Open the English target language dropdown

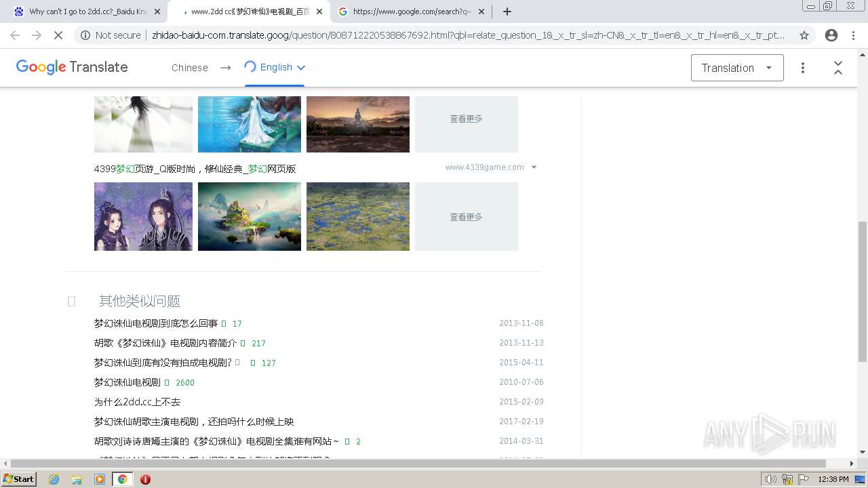click(x=275, y=67)
